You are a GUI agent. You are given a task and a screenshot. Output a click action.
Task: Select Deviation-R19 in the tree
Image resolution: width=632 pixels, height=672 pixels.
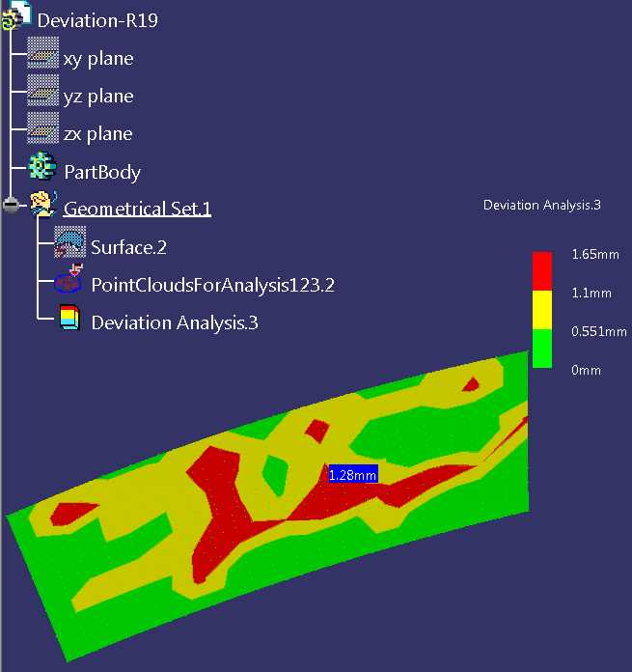[x=97, y=20]
